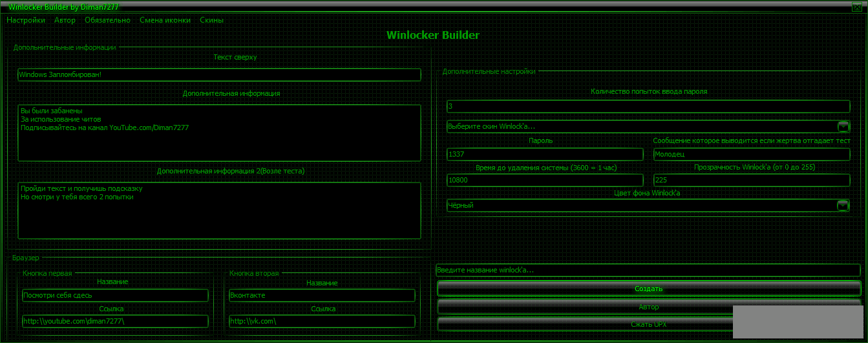Click the Обязательно menu item
868x343 pixels.
pos(107,20)
